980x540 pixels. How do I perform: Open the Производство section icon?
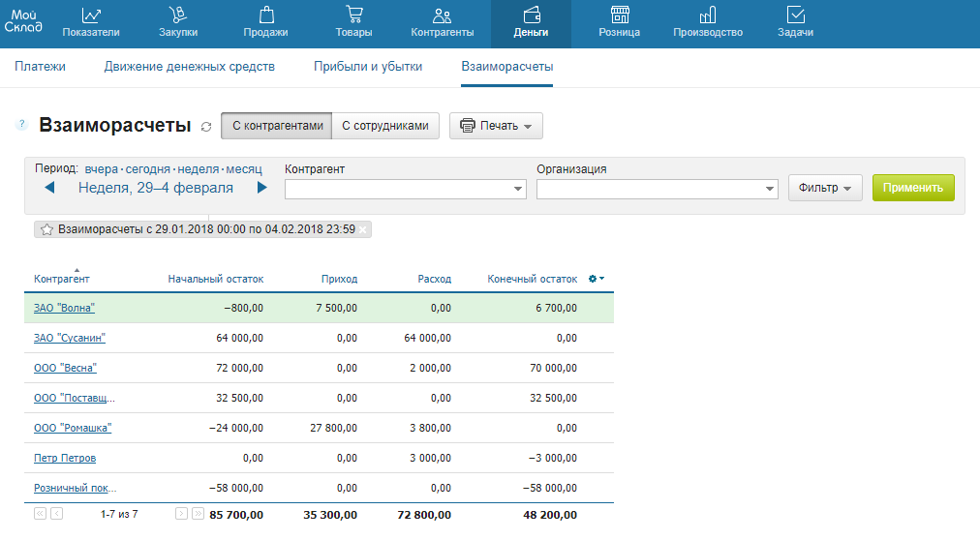[x=708, y=15]
